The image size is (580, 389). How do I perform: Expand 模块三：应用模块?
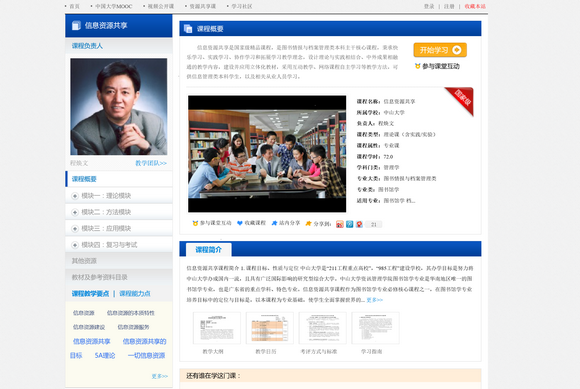click(75, 228)
